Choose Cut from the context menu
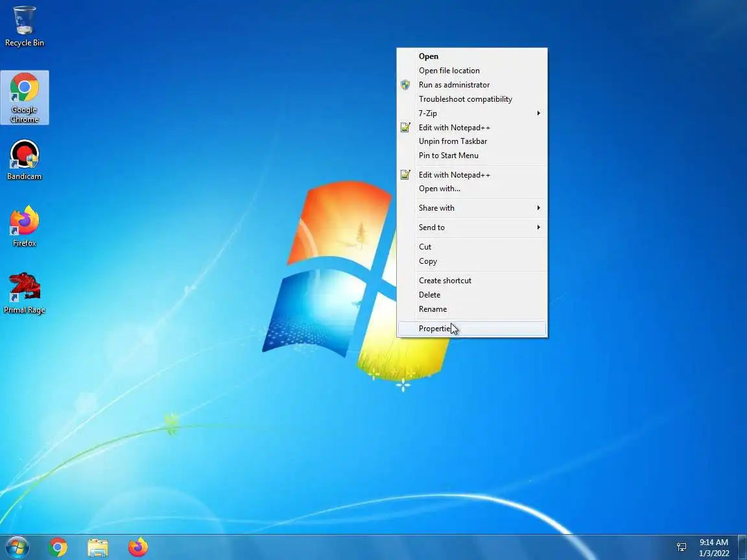This screenshot has width=747, height=560. (x=471, y=247)
